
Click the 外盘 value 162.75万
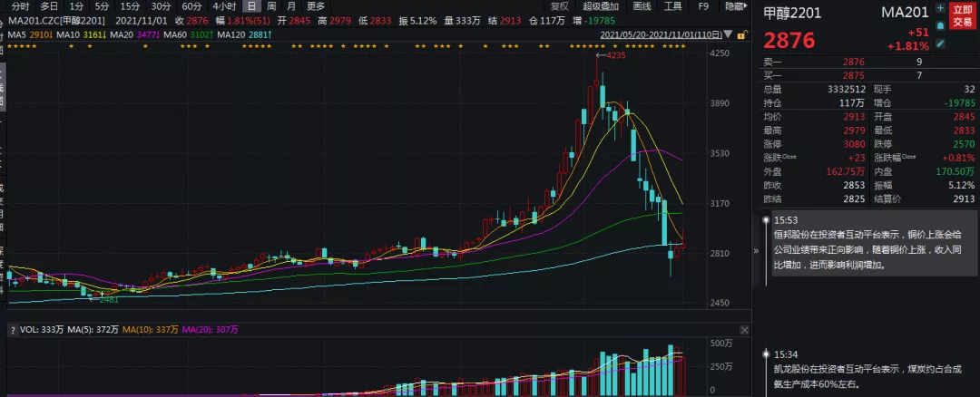(x=847, y=171)
